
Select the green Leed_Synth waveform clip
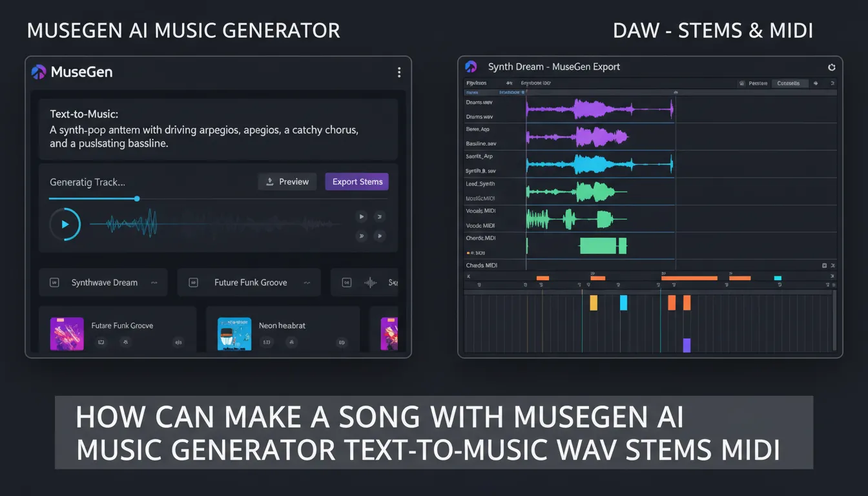[576, 191]
